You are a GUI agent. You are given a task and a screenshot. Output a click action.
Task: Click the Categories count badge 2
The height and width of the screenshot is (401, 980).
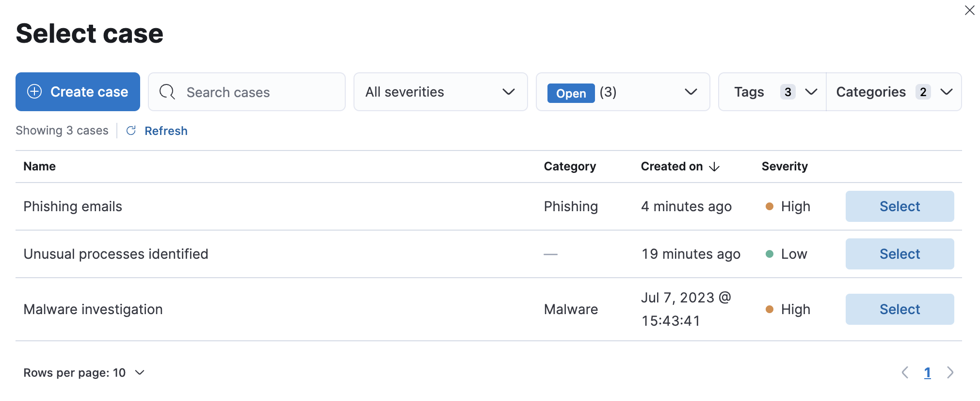pos(923,92)
